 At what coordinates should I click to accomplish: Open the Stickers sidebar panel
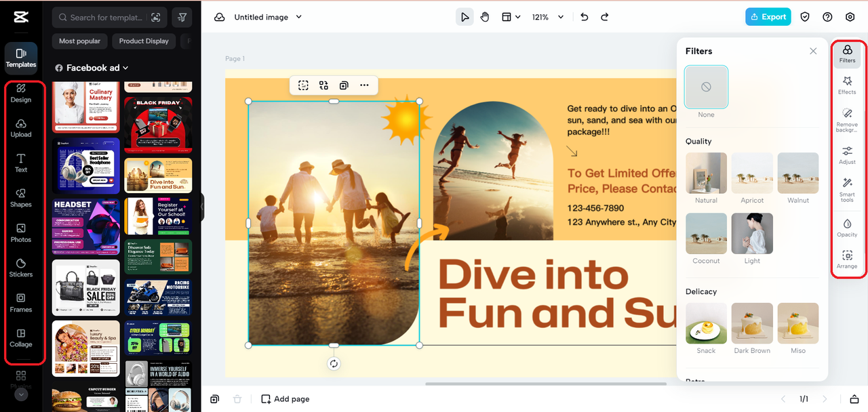pos(21,268)
